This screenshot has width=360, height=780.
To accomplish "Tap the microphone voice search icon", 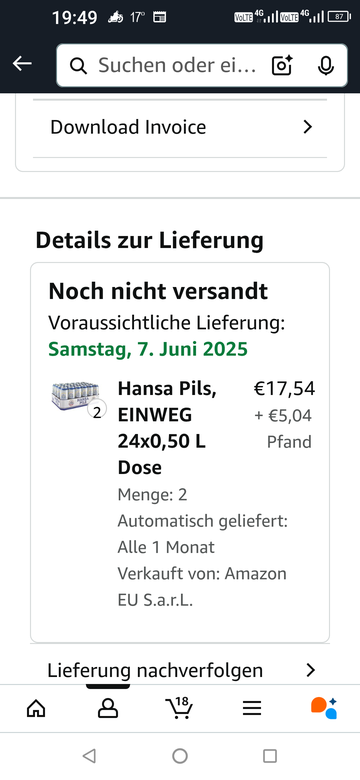I will tap(326, 66).
